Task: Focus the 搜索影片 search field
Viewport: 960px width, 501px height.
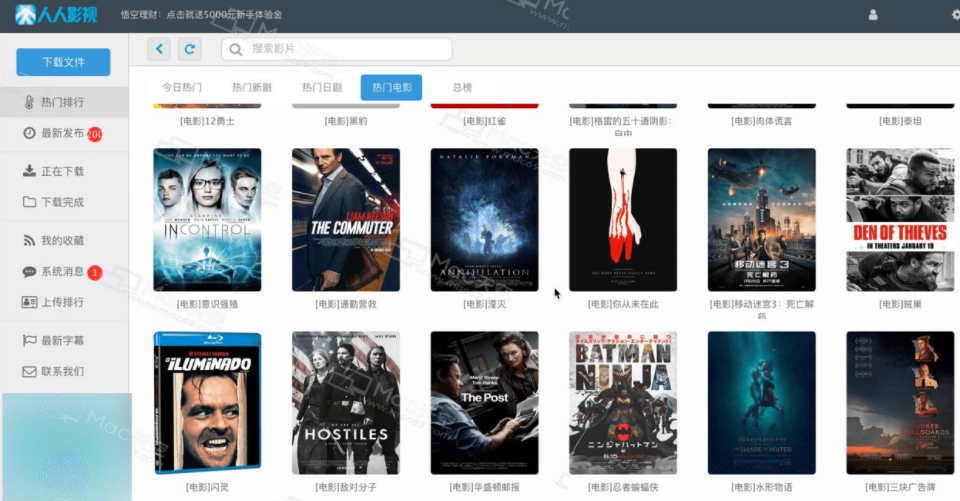Action: pos(337,49)
